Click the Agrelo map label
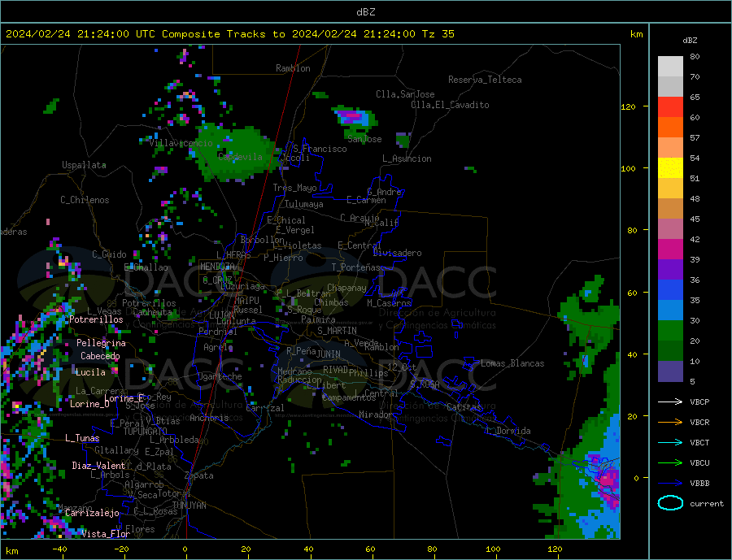Image resolution: width=732 pixels, height=560 pixels. 218,347
